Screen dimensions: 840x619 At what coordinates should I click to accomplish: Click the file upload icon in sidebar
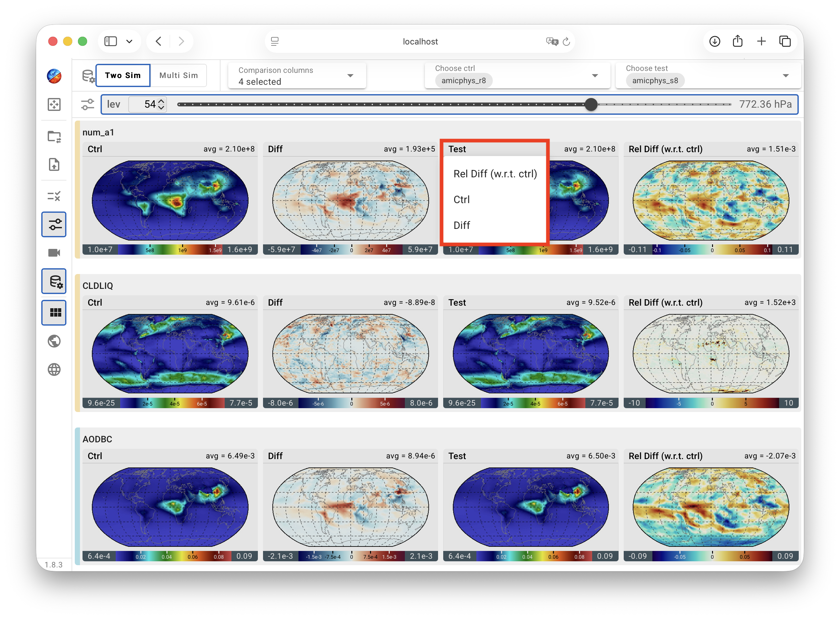pyautogui.click(x=54, y=164)
